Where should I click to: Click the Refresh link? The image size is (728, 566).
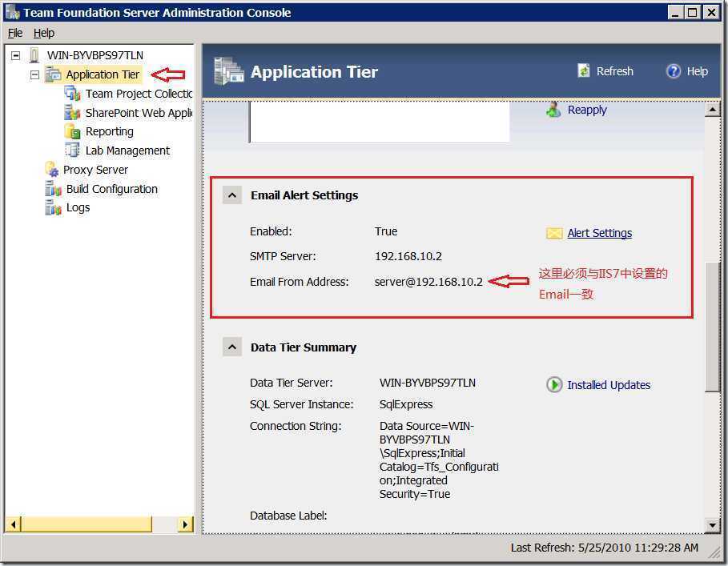coord(615,71)
